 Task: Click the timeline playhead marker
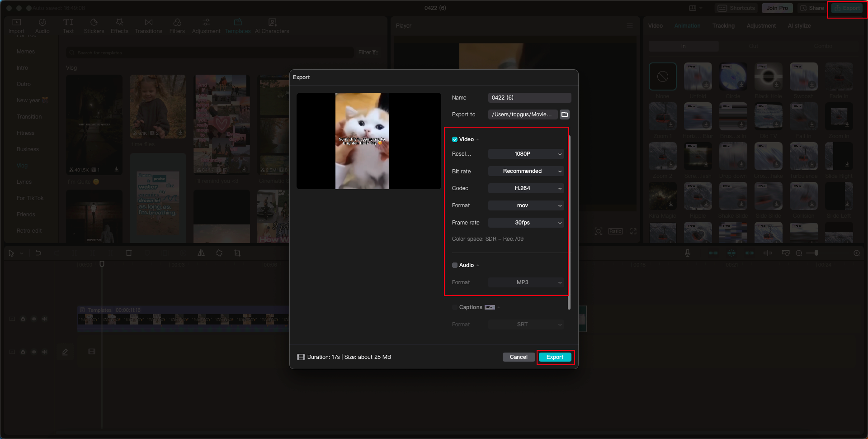pos(102,264)
